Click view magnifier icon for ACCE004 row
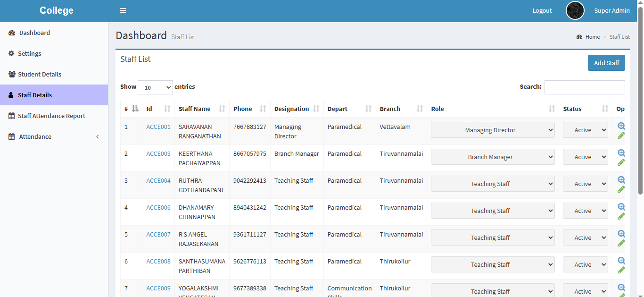The height and width of the screenshot is (297, 644). [621, 180]
